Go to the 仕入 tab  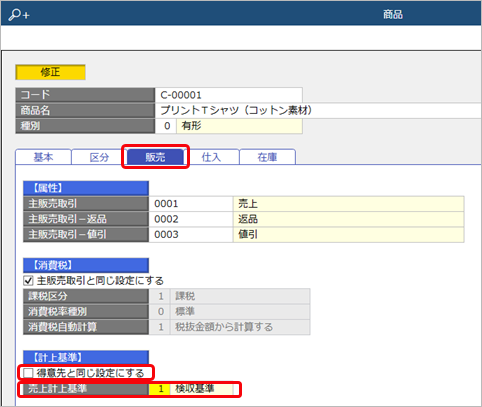pyautogui.click(x=211, y=157)
